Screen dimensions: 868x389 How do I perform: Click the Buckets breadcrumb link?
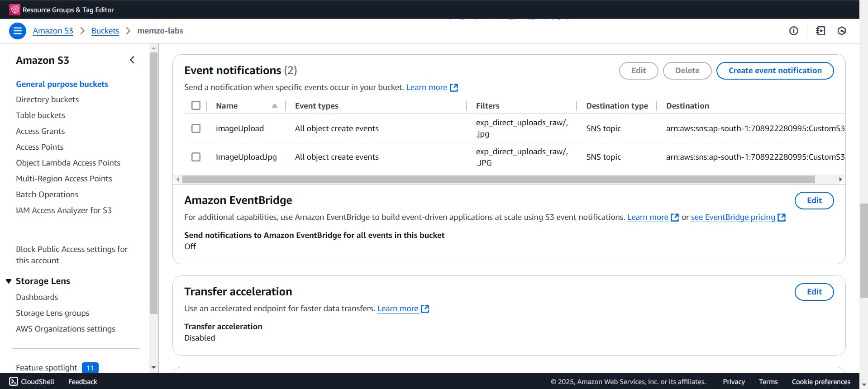105,31
